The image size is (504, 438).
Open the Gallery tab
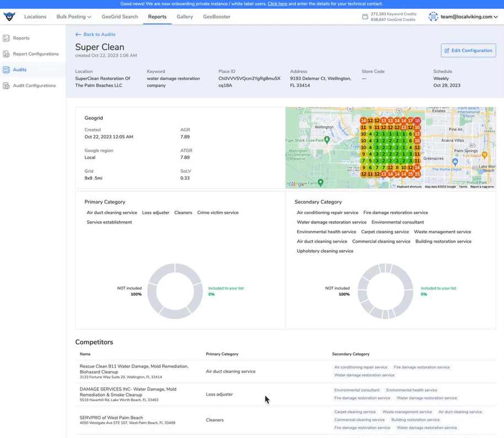click(185, 17)
